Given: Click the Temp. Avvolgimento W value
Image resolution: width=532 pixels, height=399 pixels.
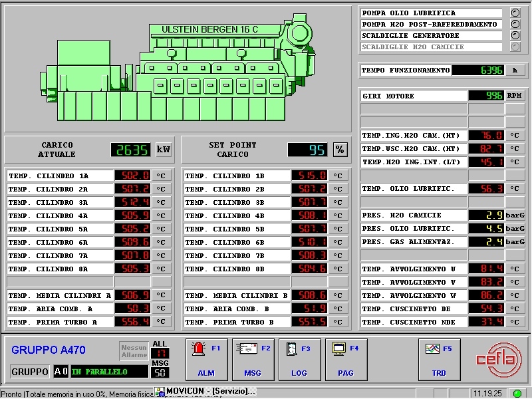Looking at the screenshot, I should click(486, 295).
